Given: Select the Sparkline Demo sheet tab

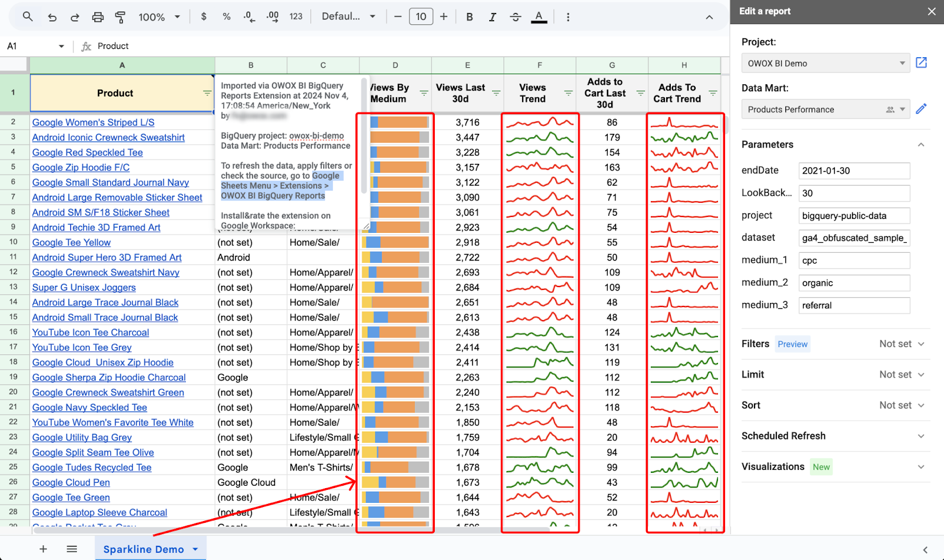Looking at the screenshot, I should point(144,549).
